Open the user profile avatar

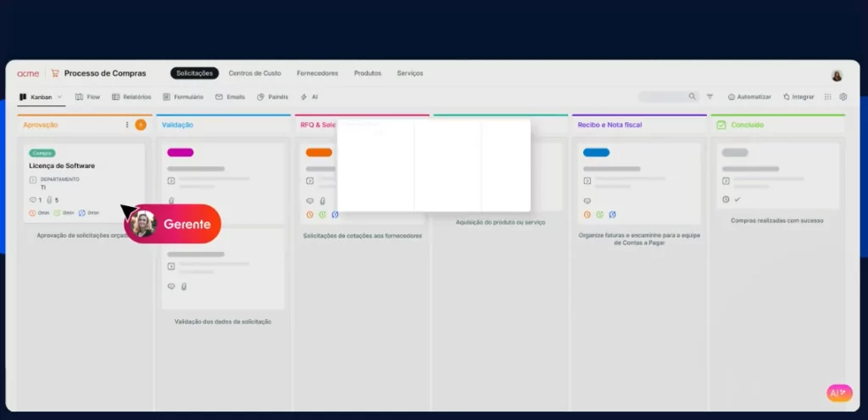(x=837, y=76)
